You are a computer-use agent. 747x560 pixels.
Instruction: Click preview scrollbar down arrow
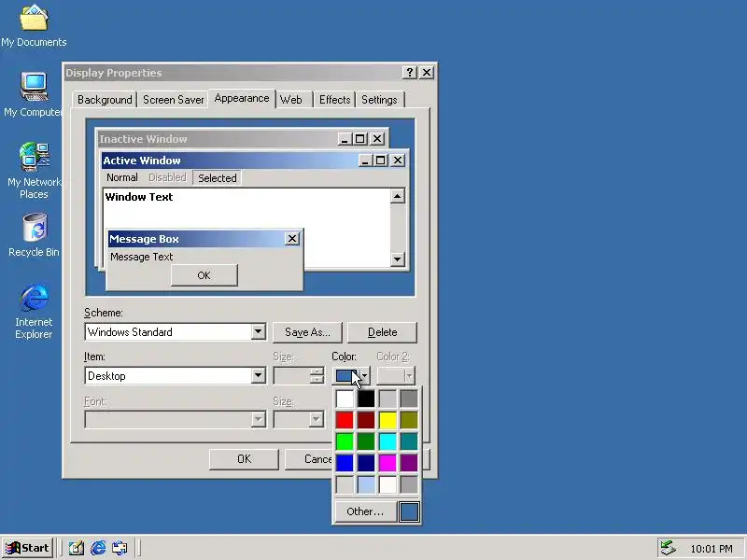click(398, 259)
